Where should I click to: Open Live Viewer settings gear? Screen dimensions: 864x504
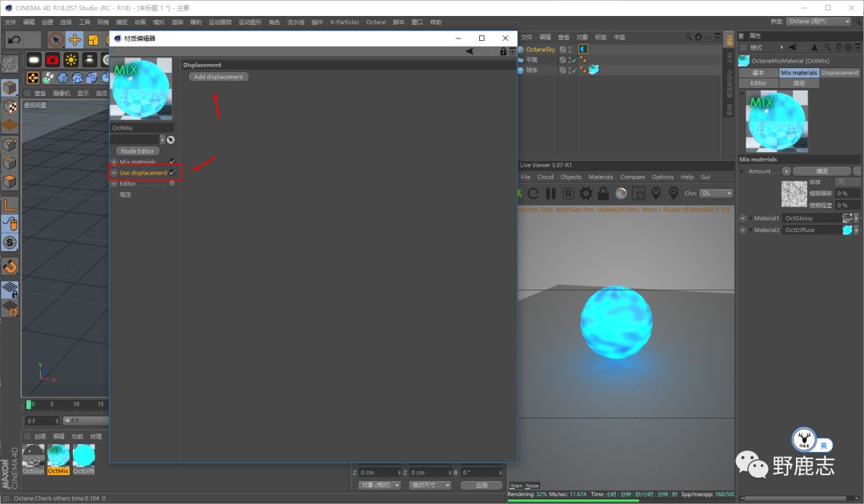(586, 194)
